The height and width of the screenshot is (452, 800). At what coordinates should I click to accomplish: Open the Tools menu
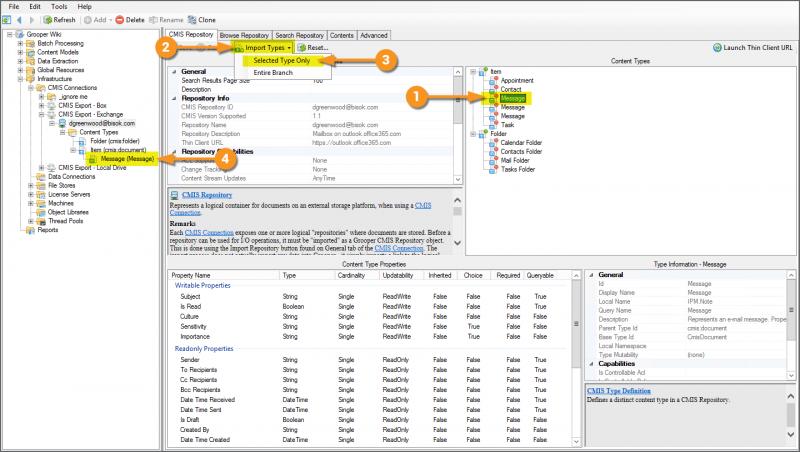coord(59,6)
